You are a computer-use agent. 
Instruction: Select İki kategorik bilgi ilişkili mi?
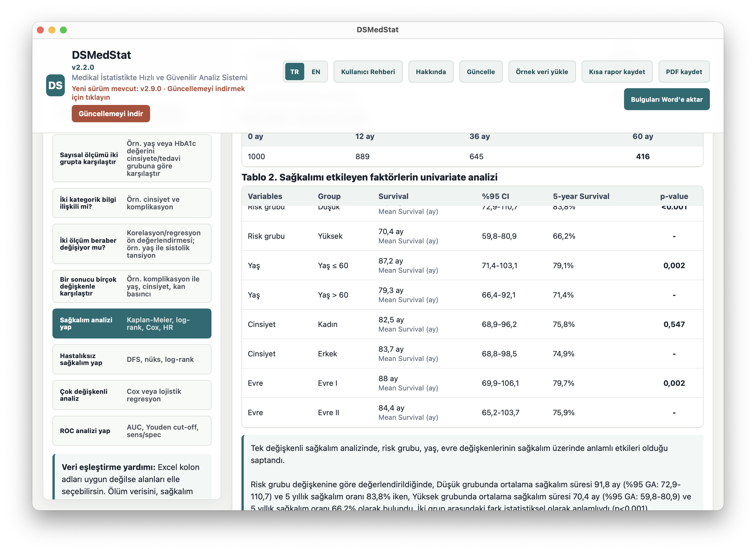tap(132, 203)
